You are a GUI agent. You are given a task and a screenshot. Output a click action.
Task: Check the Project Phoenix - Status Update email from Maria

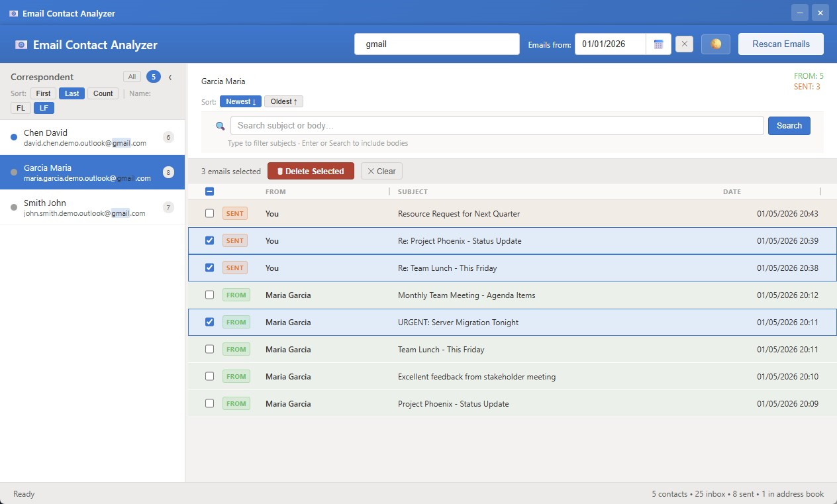pyautogui.click(x=209, y=403)
